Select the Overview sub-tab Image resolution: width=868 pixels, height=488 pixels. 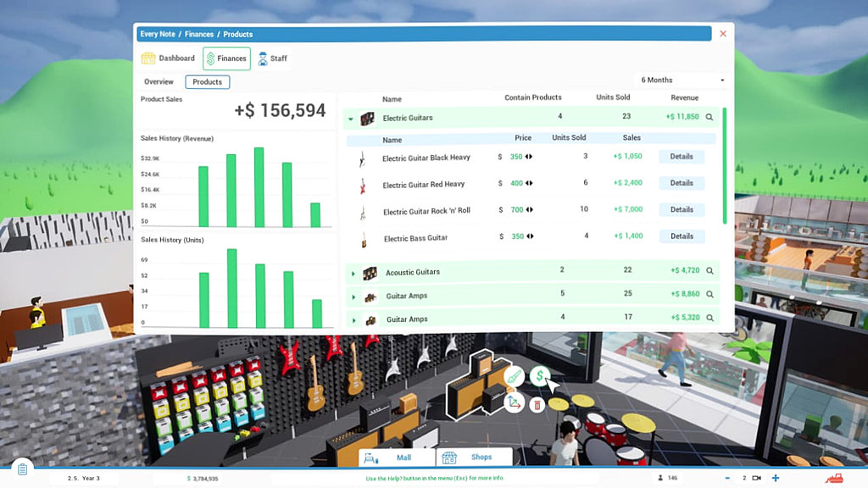159,82
